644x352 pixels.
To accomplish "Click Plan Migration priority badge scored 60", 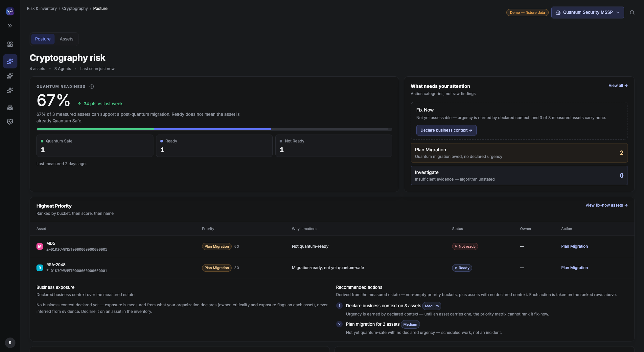I will (217, 246).
